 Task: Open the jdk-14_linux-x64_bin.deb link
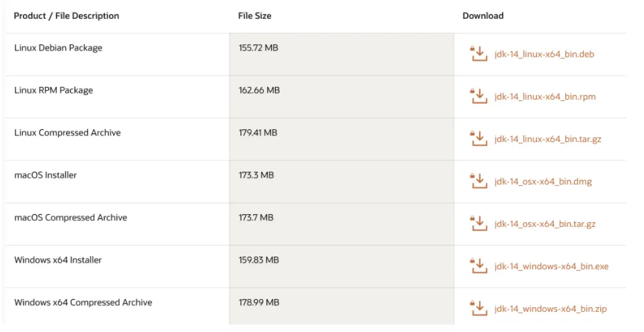tap(544, 55)
